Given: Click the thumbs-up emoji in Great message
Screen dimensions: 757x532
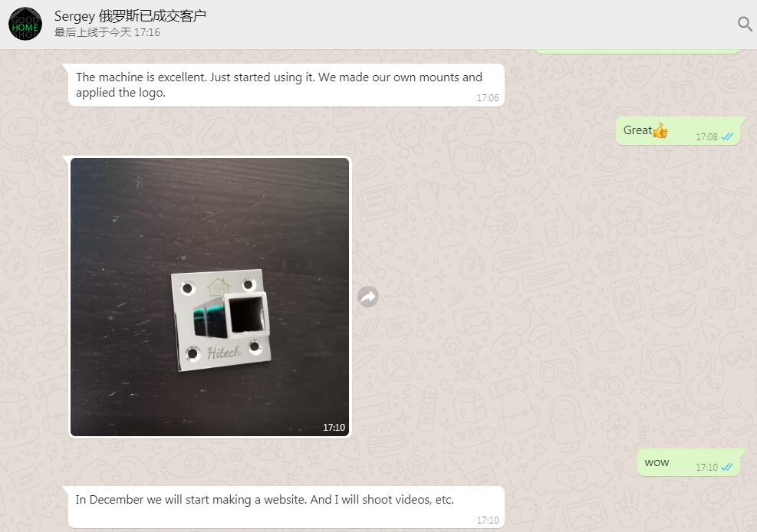Looking at the screenshot, I should (x=660, y=130).
